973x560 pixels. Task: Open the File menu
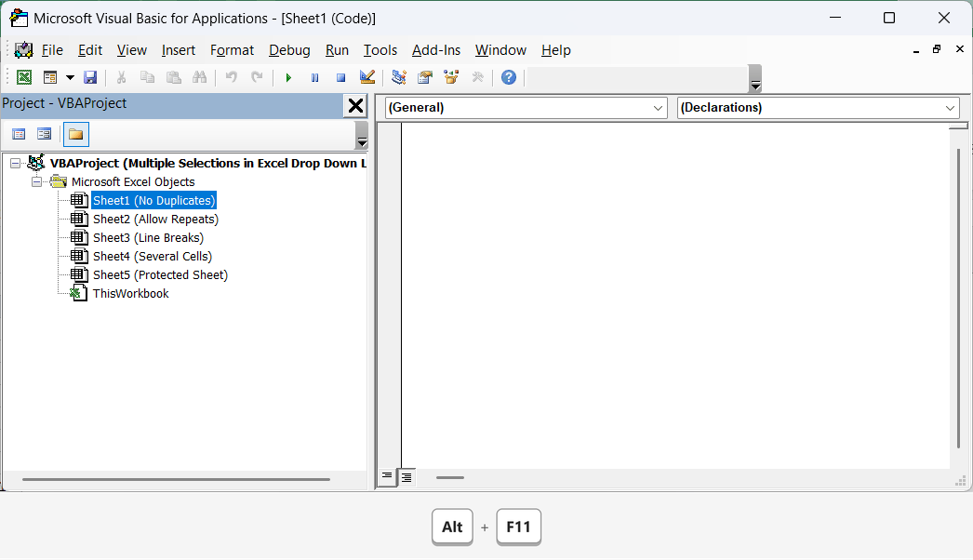pos(52,50)
